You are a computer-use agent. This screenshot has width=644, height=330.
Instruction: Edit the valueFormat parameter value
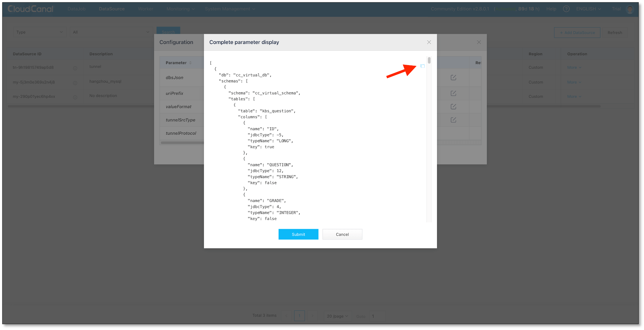[453, 106]
